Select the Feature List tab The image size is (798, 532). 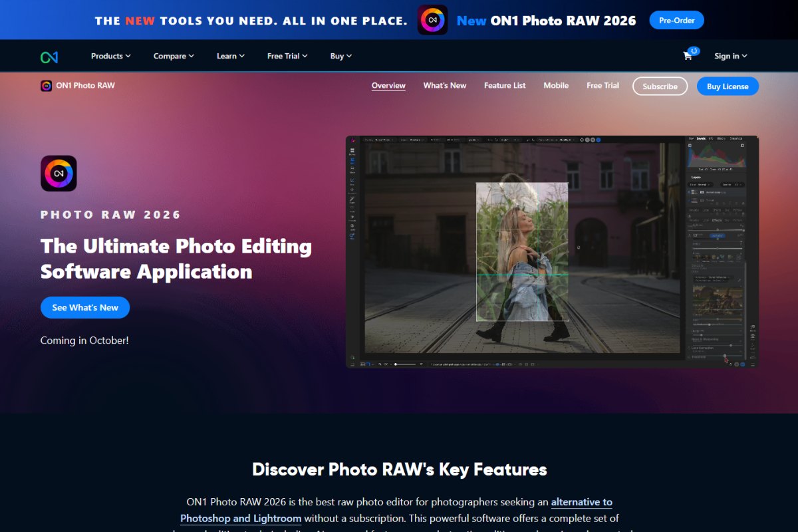click(505, 85)
